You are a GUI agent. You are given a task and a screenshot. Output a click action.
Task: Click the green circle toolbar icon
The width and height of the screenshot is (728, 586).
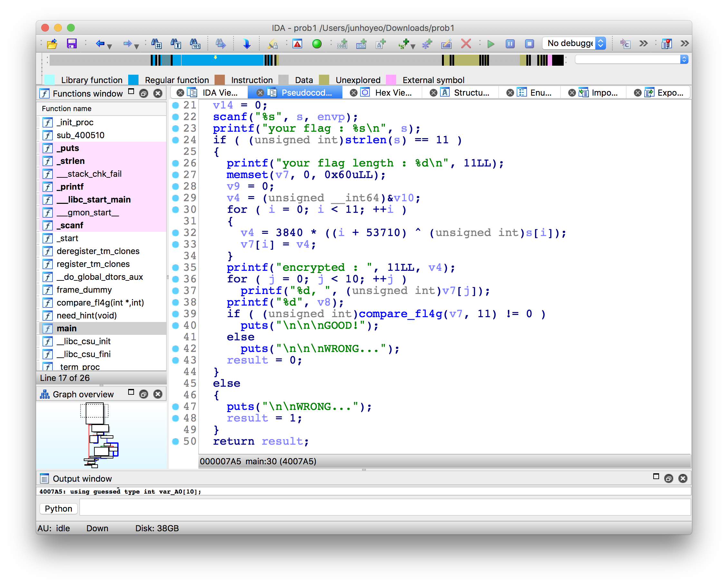[317, 43]
